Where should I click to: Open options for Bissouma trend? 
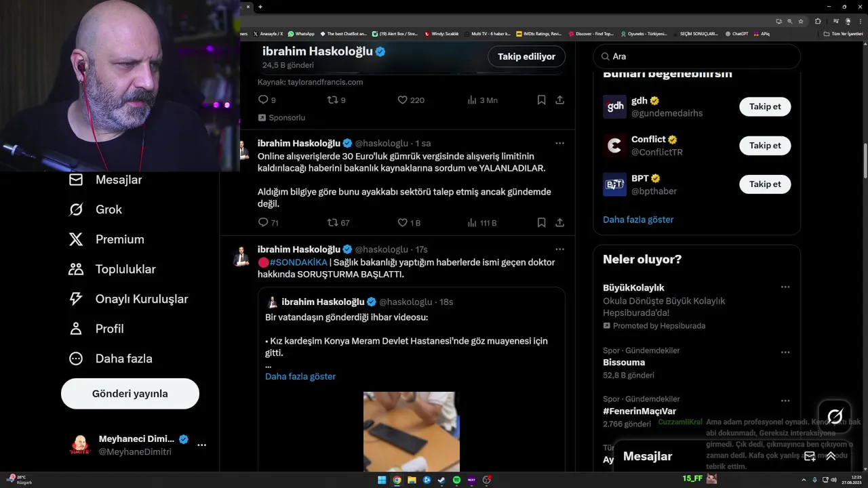(785, 352)
